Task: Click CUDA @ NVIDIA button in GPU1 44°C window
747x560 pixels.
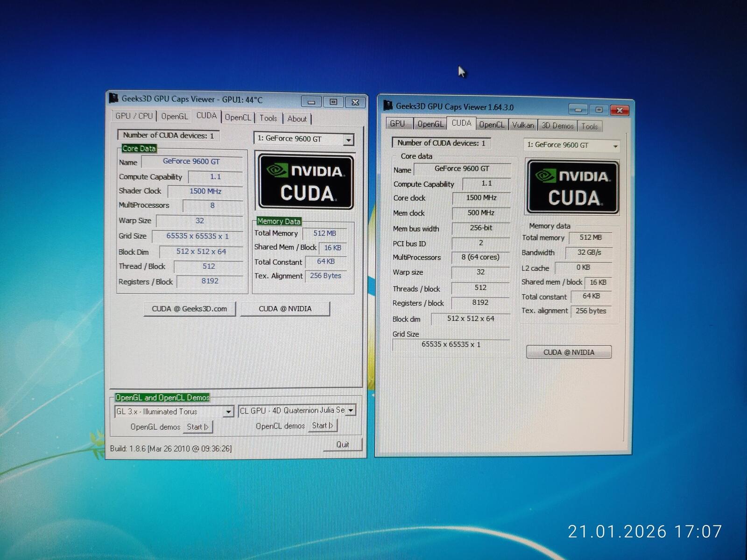Action: coord(285,309)
